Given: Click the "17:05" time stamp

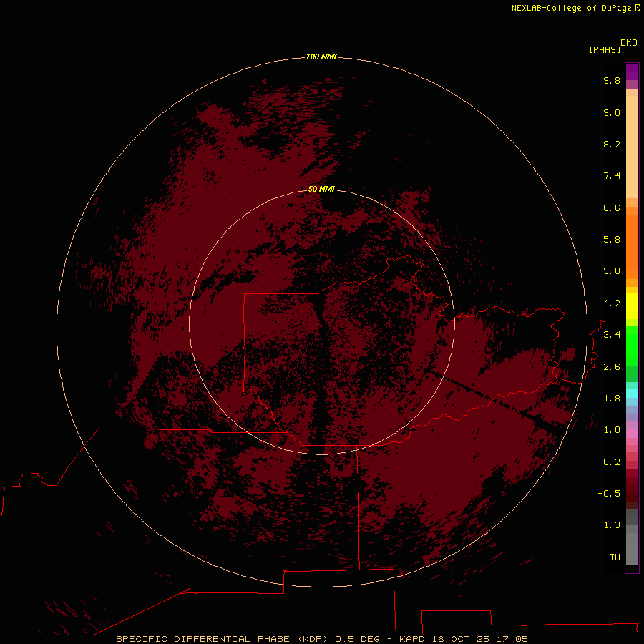Looking at the screenshot, I should pos(512,639).
